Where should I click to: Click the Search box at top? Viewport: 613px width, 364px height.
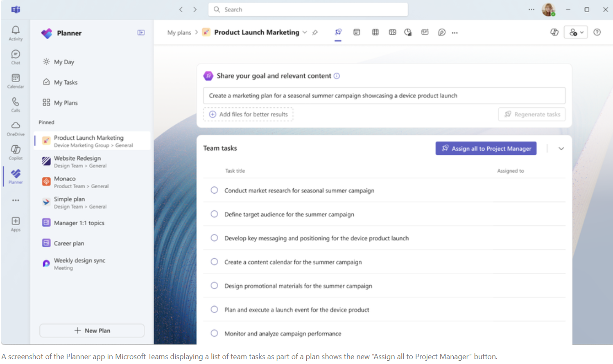pyautogui.click(x=308, y=9)
